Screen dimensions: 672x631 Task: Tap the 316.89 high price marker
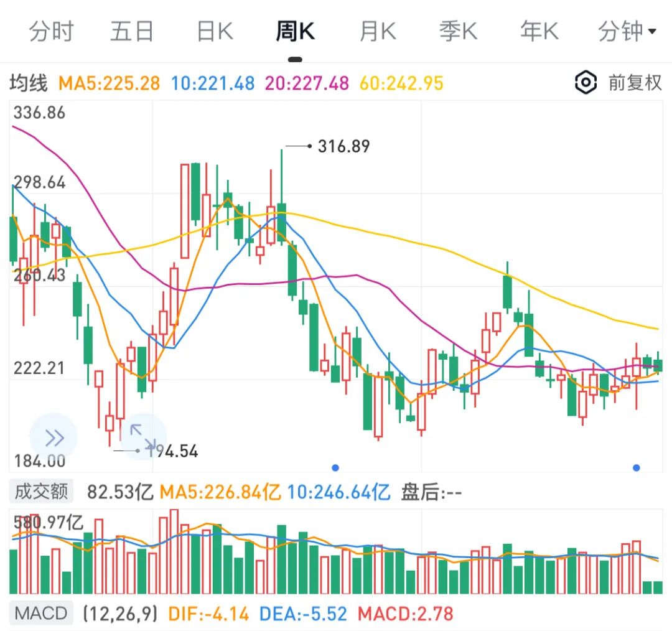pyautogui.click(x=343, y=147)
